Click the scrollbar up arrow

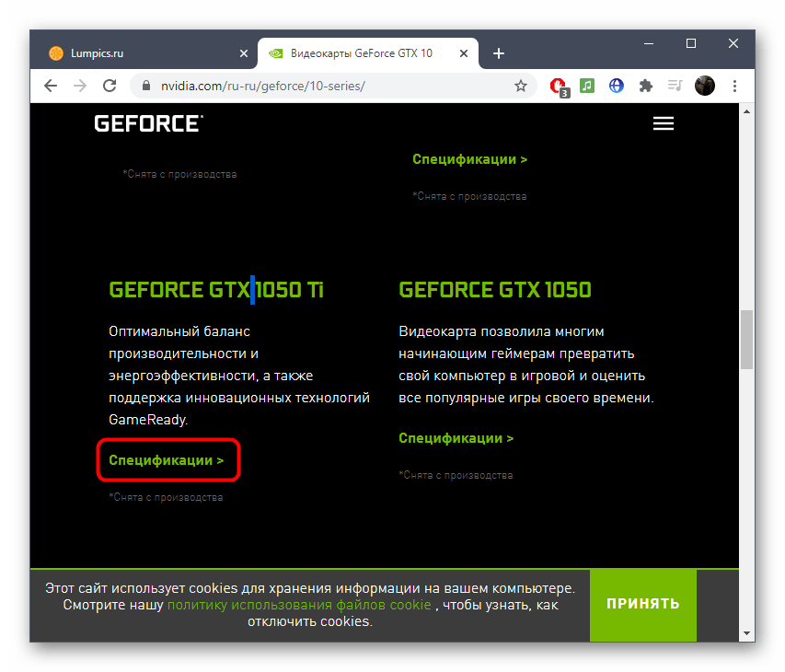pyautogui.click(x=747, y=111)
